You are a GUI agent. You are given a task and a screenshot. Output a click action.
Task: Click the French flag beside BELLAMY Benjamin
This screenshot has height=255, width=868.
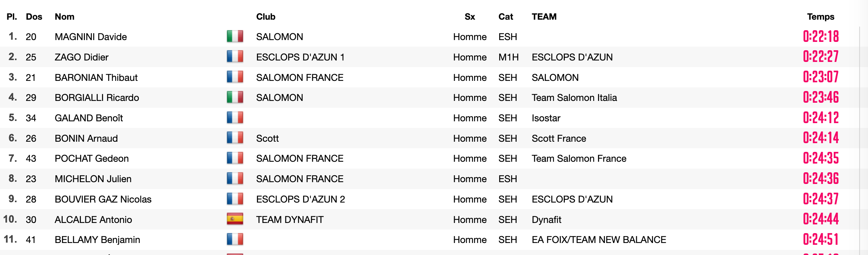pyautogui.click(x=235, y=240)
